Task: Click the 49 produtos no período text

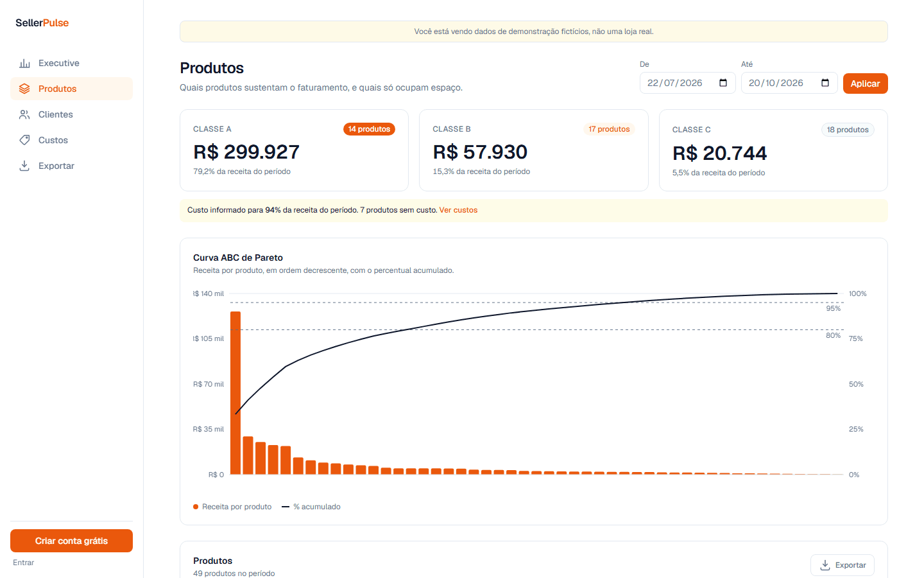Action: click(x=234, y=574)
